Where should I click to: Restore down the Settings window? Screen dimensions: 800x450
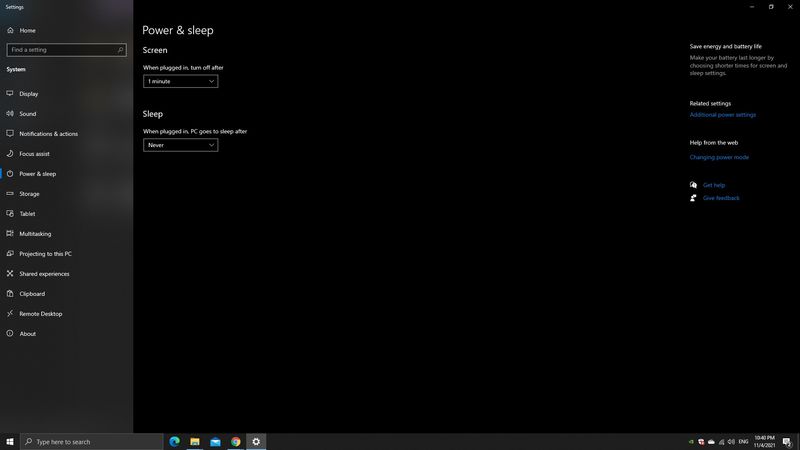click(x=771, y=7)
